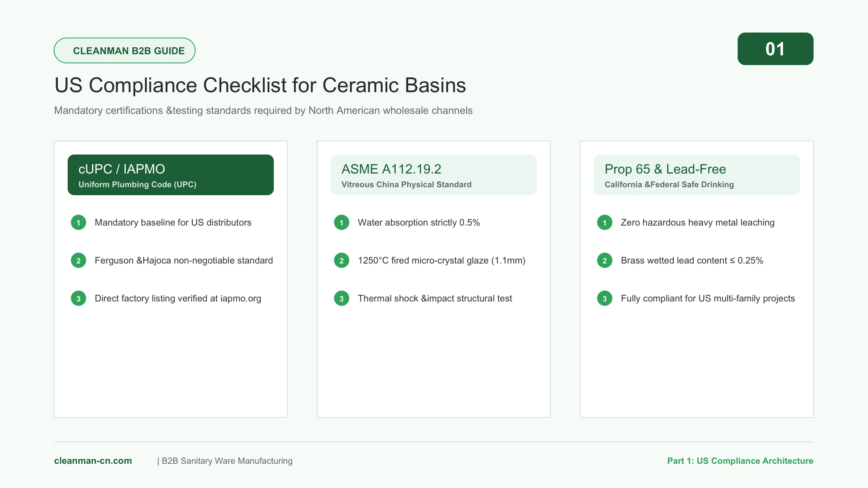Select the Prop 65 & Lead-Free card header

(697, 175)
